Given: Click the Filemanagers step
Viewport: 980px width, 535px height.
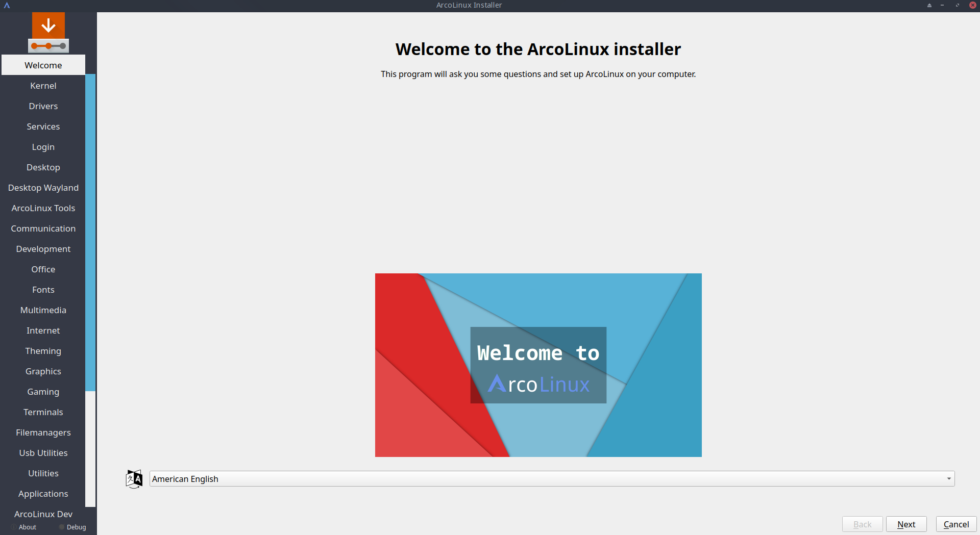Looking at the screenshot, I should (x=43, y=432).
